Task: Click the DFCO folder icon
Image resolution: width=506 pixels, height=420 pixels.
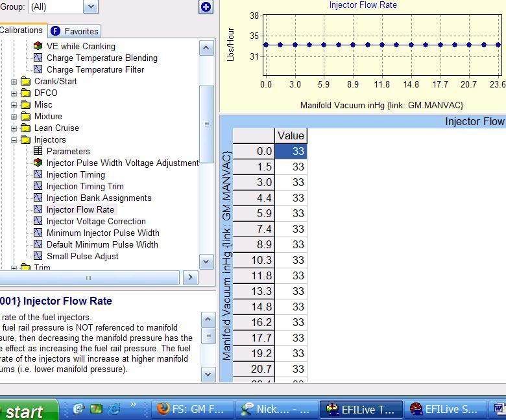Action: 25,93
